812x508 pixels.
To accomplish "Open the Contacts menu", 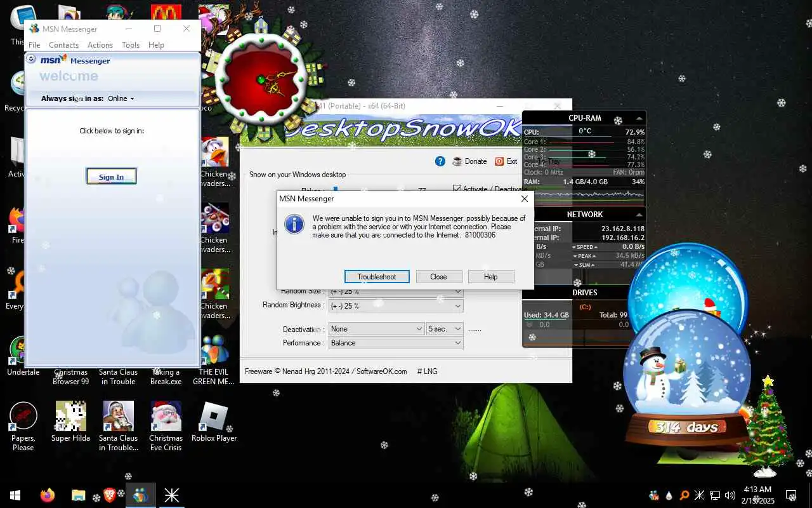I will pyautogui.click(x=63, y=45).
